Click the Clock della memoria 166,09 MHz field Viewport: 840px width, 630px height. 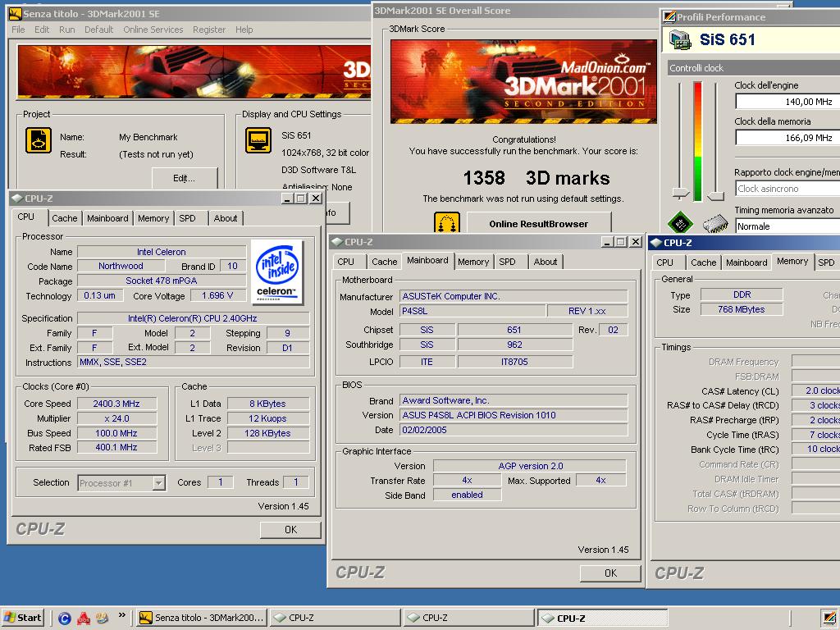point(787,138)
